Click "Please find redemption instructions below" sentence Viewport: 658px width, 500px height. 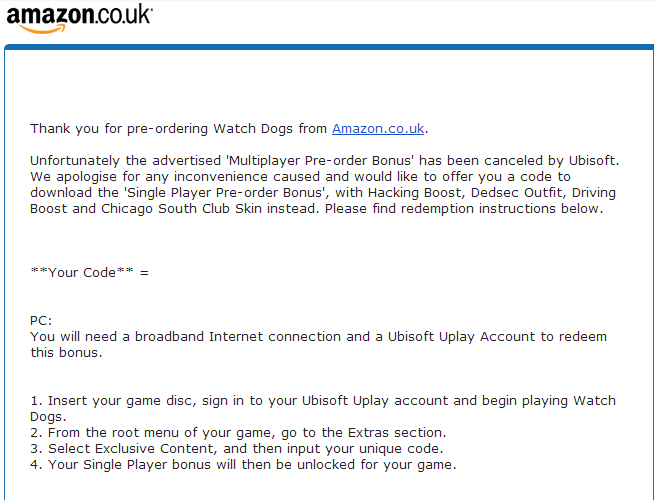coord(464,209)
